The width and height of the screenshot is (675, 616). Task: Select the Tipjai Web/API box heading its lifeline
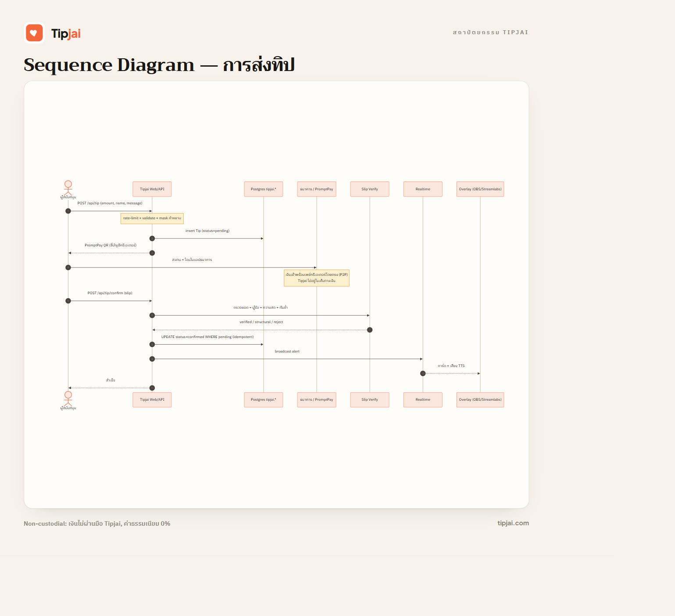[x=152, y=189]
